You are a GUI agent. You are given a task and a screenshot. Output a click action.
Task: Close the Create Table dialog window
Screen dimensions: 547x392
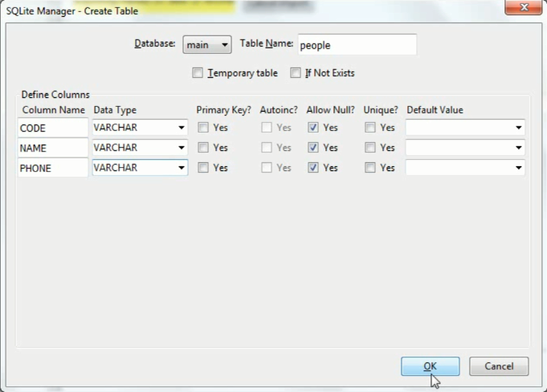[x=523, y=7]
